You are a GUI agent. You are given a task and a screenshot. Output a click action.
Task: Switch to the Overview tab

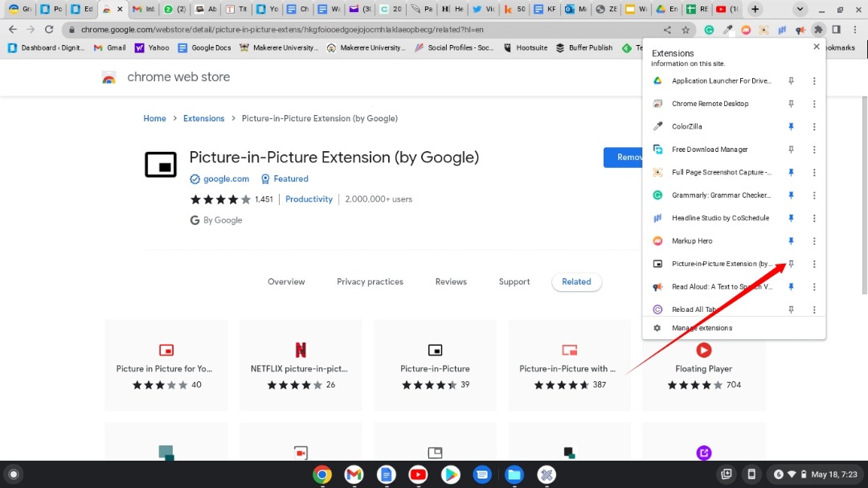pyautogui.click(x=286, y=281)
